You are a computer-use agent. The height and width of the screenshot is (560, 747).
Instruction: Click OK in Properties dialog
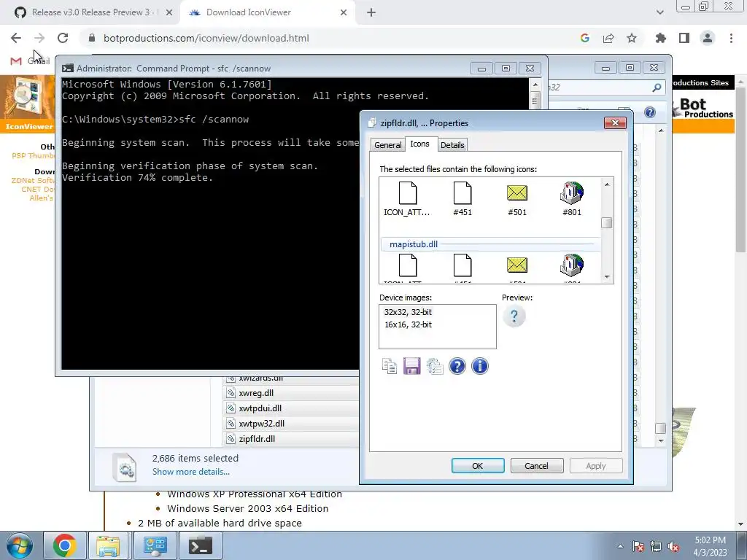point(477,466)
